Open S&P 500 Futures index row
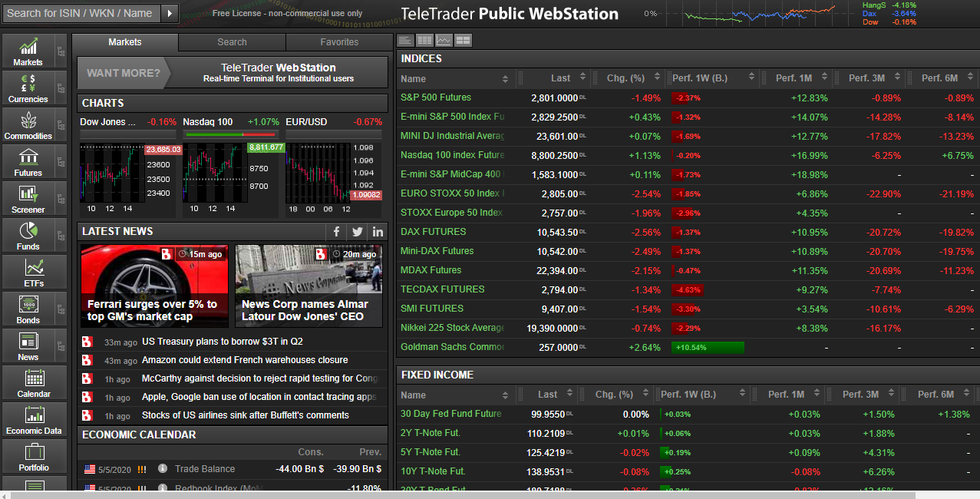 pyautogui.click(x=687, y=97)
